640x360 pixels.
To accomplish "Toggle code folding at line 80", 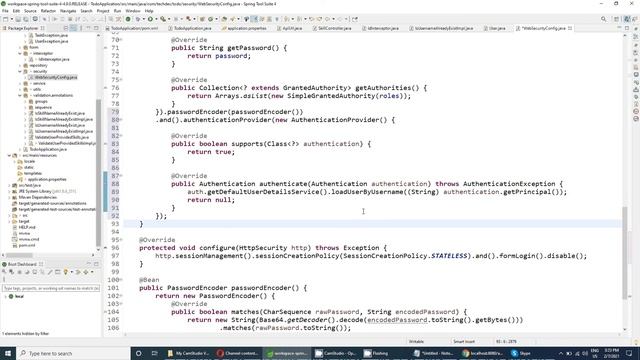I will [x=121, y=120].
